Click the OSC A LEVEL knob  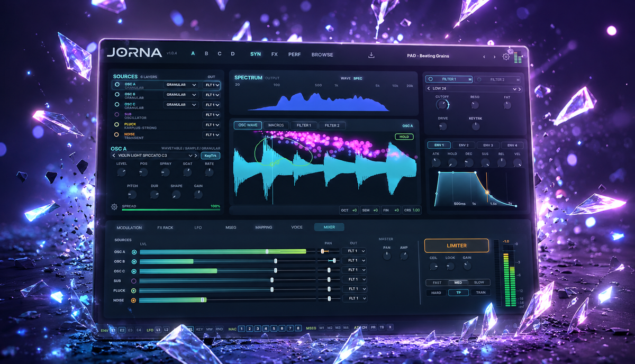(x=122, y=172)
